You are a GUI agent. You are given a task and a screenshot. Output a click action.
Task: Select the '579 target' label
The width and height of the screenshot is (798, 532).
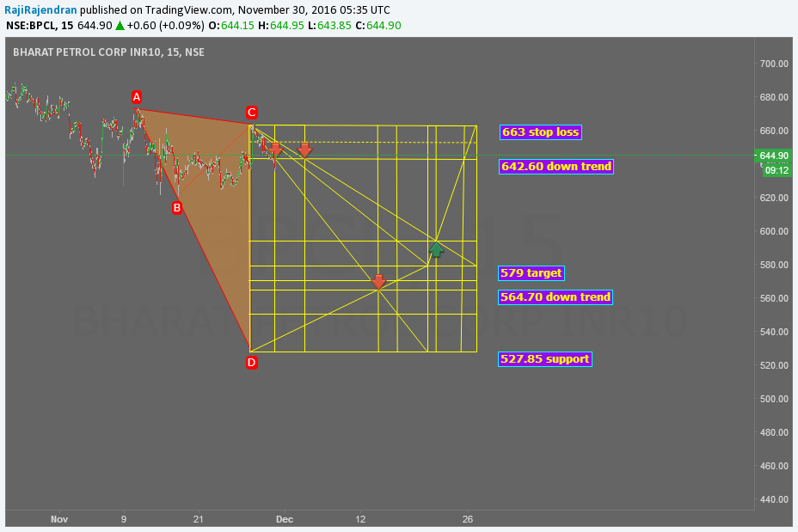531,273
